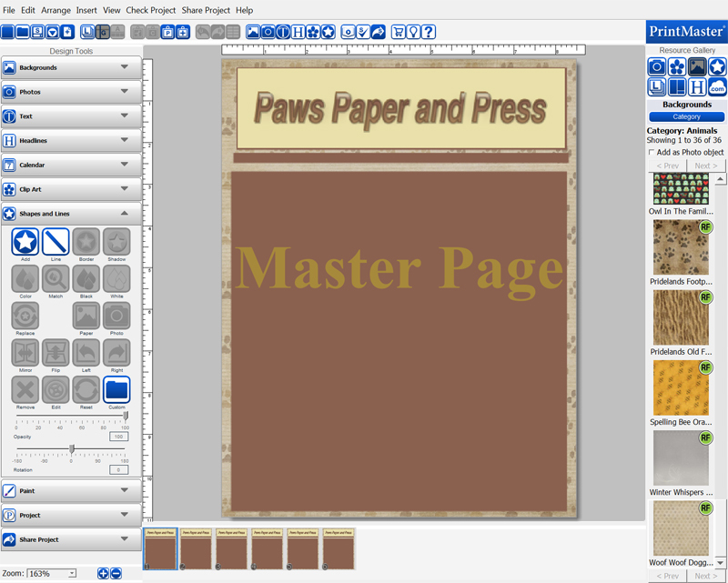Click the open folder toolbar icon
The width and height of the screenshot is (728, 583).
click(22, 32)
